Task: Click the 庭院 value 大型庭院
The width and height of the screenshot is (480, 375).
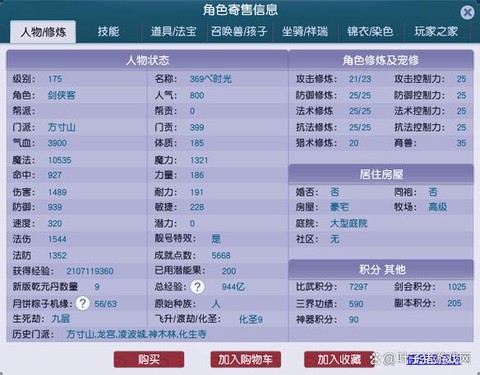Action: point(349,223)
